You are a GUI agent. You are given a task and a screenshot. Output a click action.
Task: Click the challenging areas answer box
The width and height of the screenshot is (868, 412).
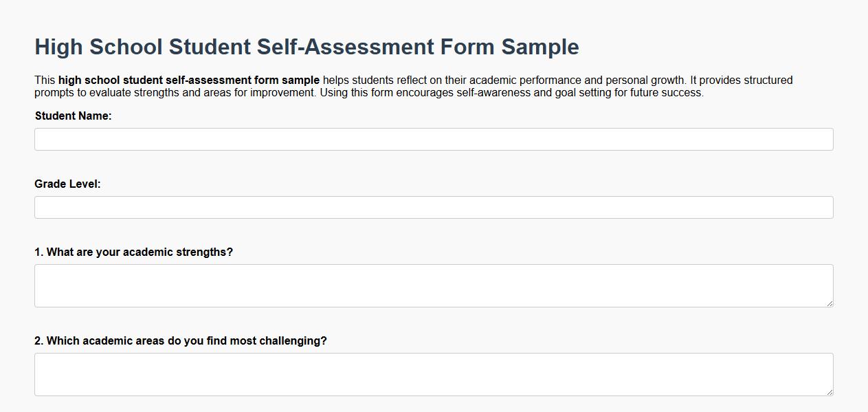tap(433, 373)
